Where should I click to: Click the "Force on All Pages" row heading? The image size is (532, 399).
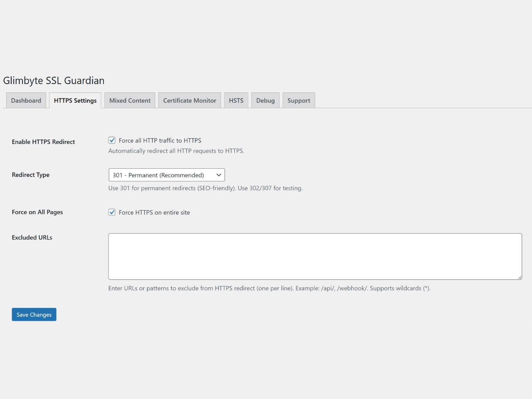point(37,212)
